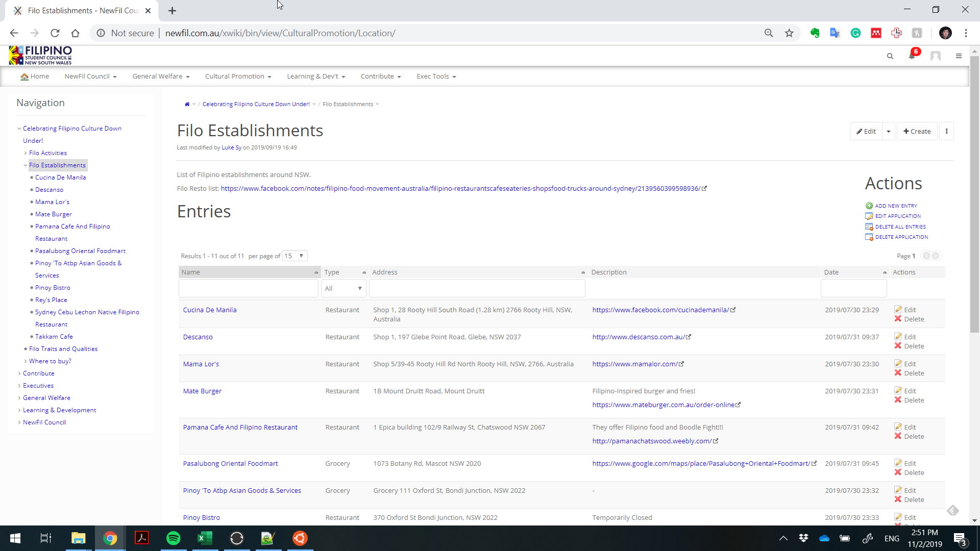The width and height of the screenshot is (980, 551).
Task: Show hidden tray icons chevron
Action: coord(783,538)
